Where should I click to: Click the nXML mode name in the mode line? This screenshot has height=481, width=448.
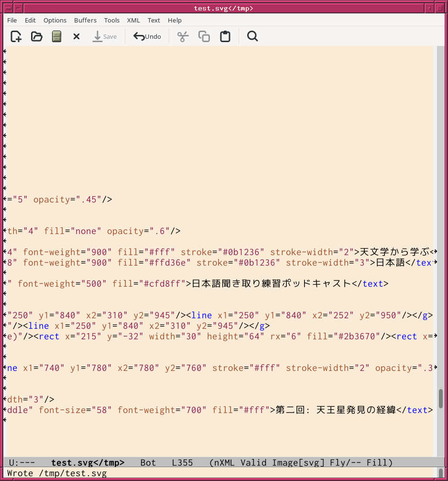click(x=222, y=463)
